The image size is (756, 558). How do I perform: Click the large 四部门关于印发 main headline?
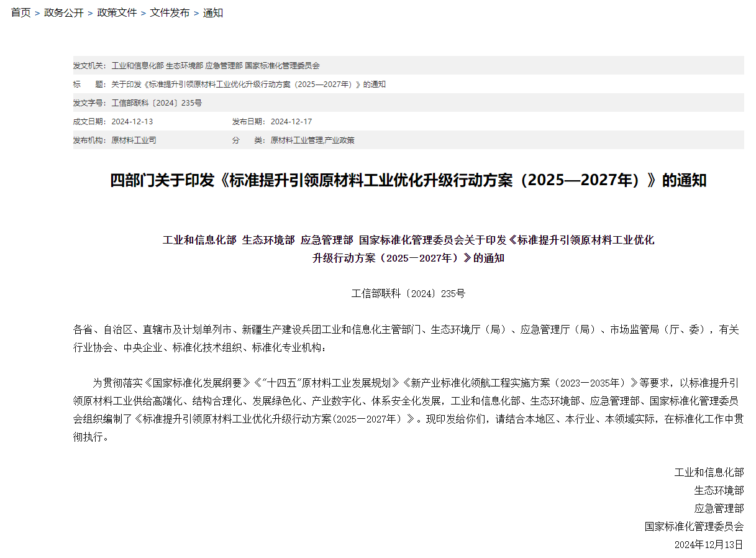[x=408, y=181]
